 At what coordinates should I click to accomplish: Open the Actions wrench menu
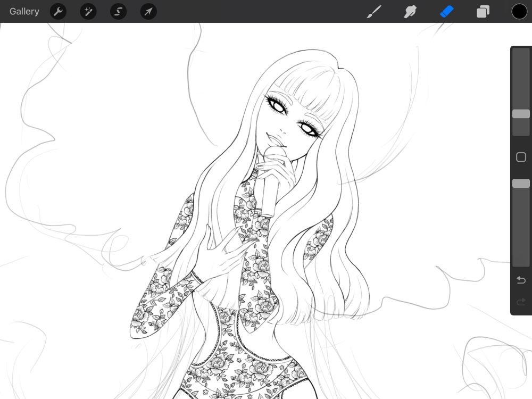tap(58, 12)
